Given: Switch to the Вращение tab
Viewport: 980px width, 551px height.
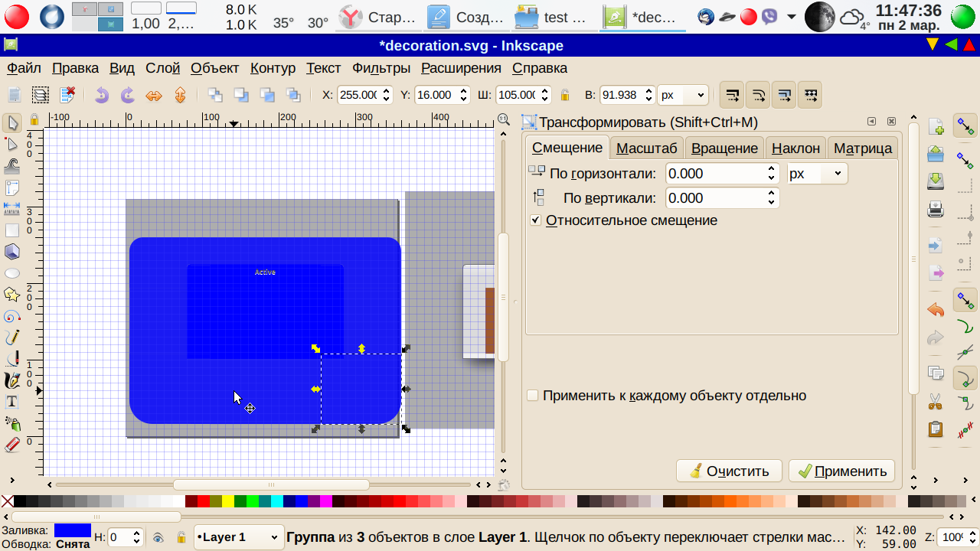Looking at the screenshot, I should pyautogui.click(x=724, y=148).
